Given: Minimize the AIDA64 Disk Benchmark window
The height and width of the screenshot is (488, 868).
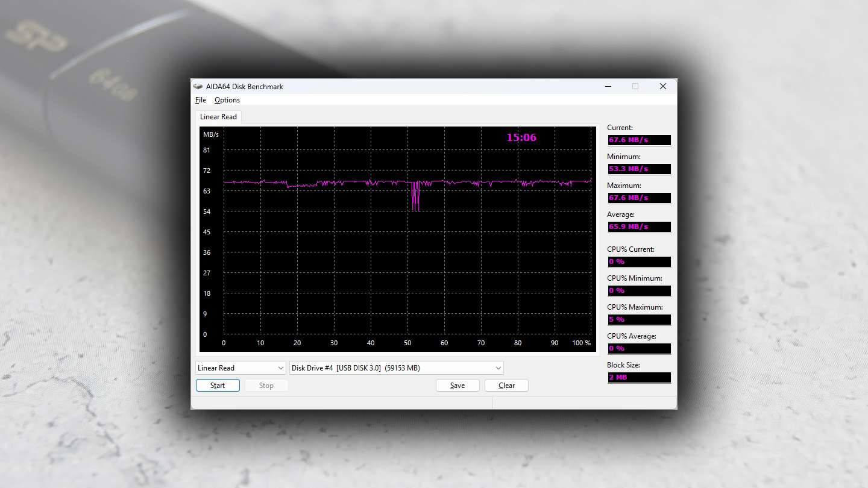Looking at the screenshot, I should pyautogui.click(x=608, y=87).
